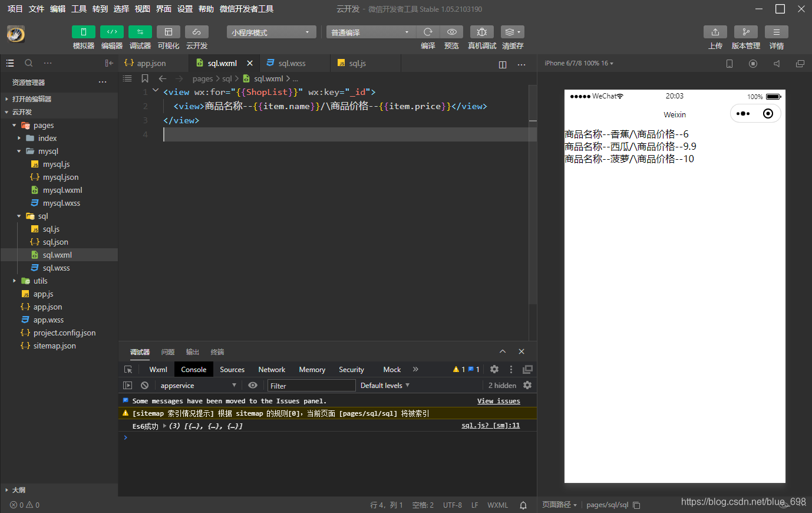Expand the 大纲 outline section
This screenshot has width=812, height=513.
[59, 490]
